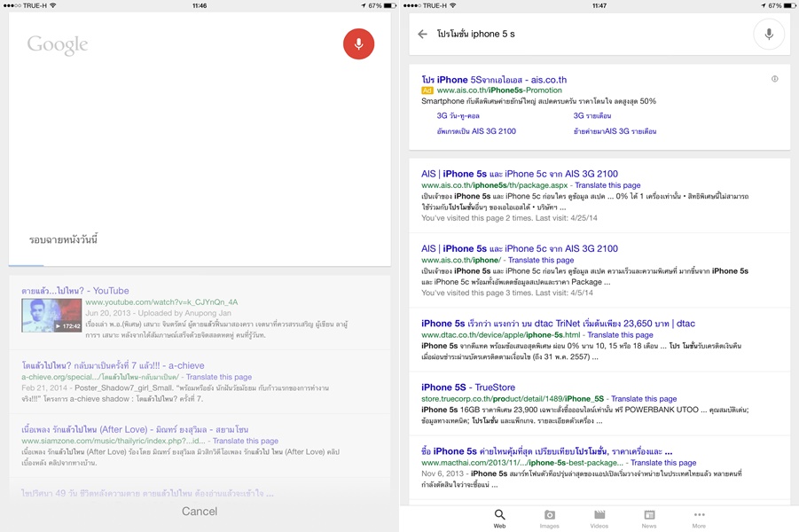Switch to the News tab
This screenshot has width=799, height=532.
pyautogui.click(x=649, y=519)
